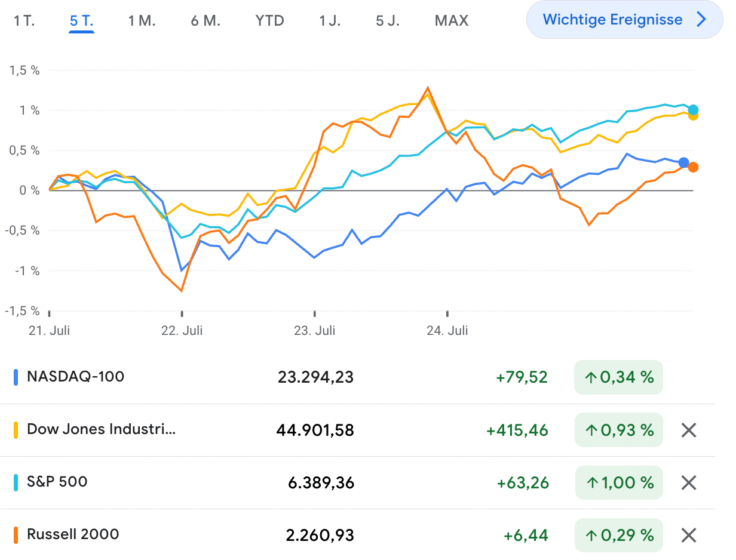This screenshot has height=560, width=736.
Task: Click the 24. Juli date label on the axis
Action: point(447,330)
